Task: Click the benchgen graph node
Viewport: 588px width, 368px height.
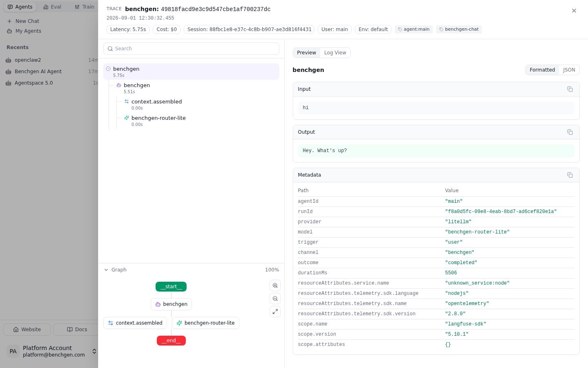Action: [x=171, y=304]
